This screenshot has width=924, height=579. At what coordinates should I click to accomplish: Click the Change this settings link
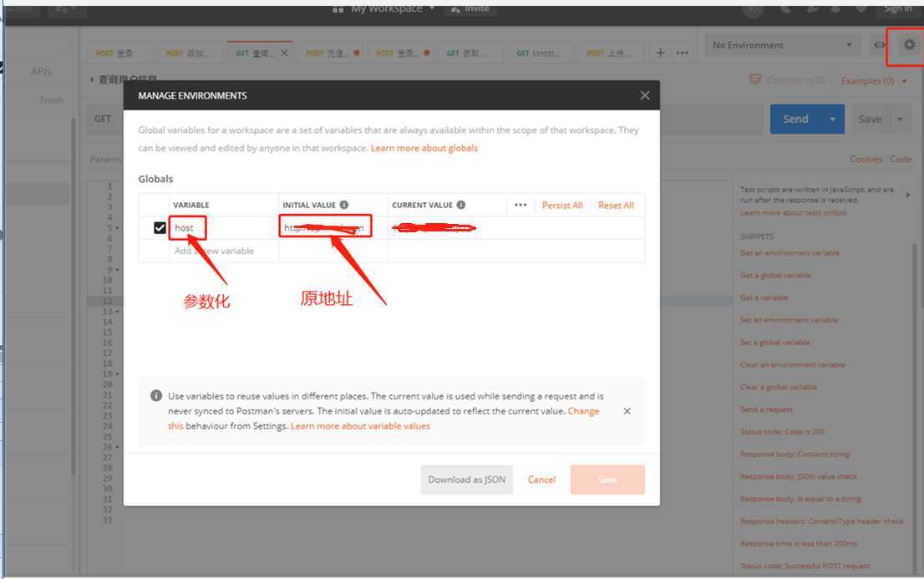pyautogui.click(x=583, y=411)
